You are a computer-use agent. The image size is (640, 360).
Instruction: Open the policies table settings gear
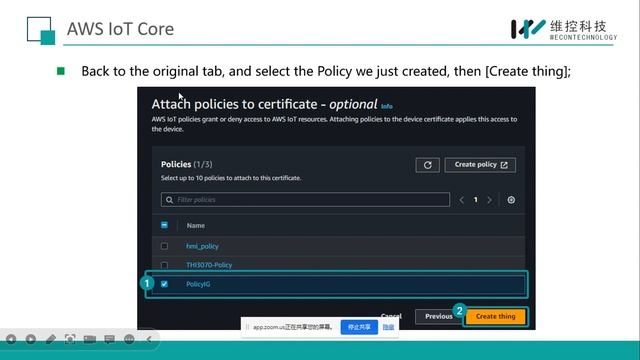click(511, 200)
